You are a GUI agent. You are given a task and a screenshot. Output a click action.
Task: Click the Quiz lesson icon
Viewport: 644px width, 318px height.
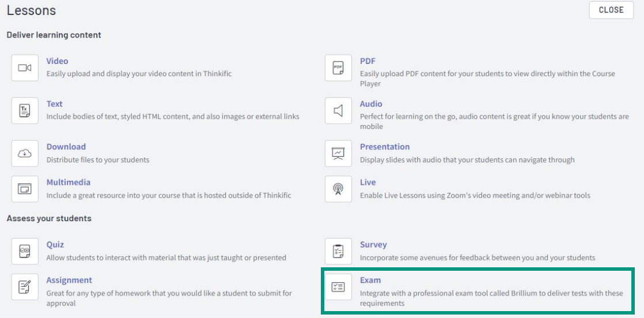[x=25, y=251]
